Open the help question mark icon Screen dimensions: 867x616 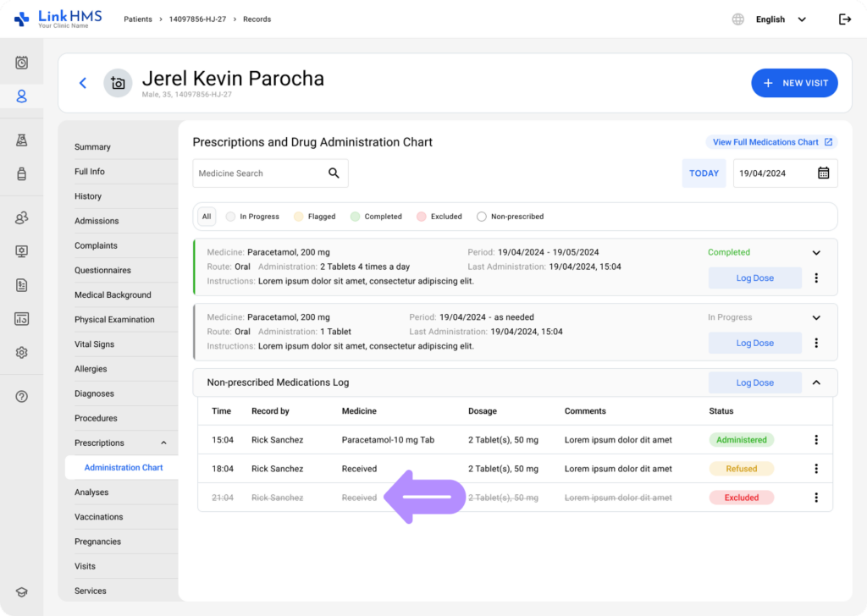coord(22,396)
